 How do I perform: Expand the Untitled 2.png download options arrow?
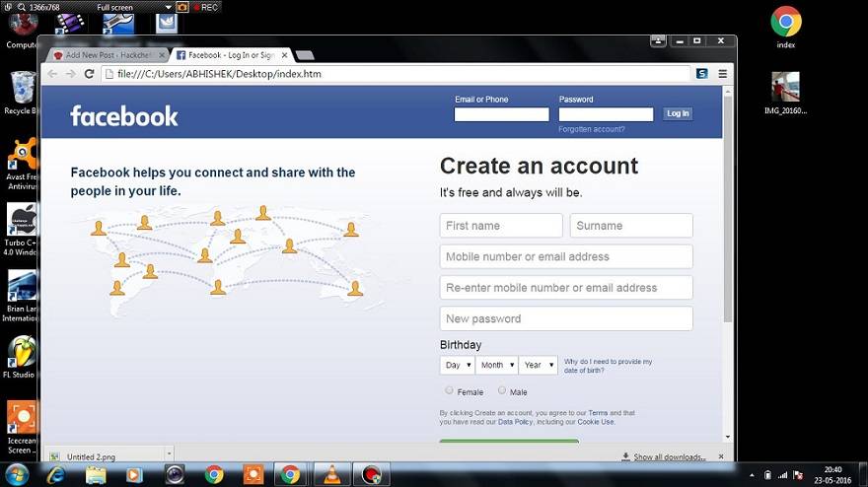(169, 453)
